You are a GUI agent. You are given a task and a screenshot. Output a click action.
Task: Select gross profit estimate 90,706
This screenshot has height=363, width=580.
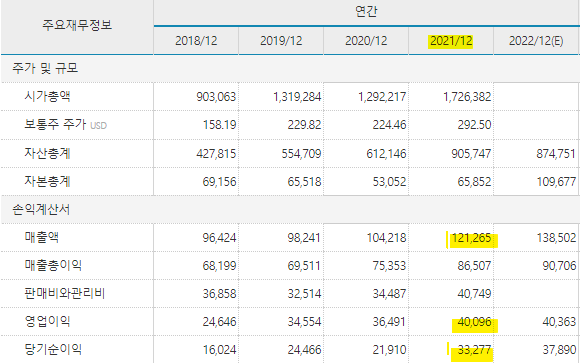click(x=559, y=266)
